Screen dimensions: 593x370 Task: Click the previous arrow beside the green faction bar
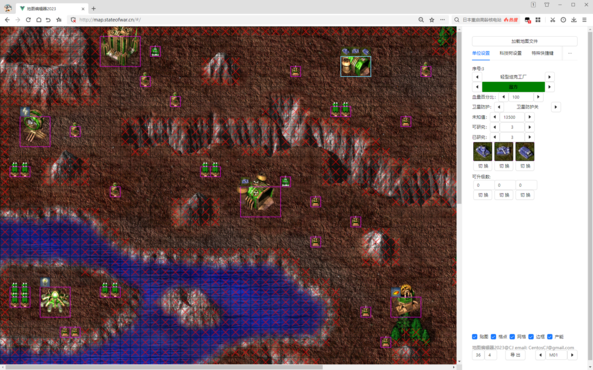click(477, 87)
